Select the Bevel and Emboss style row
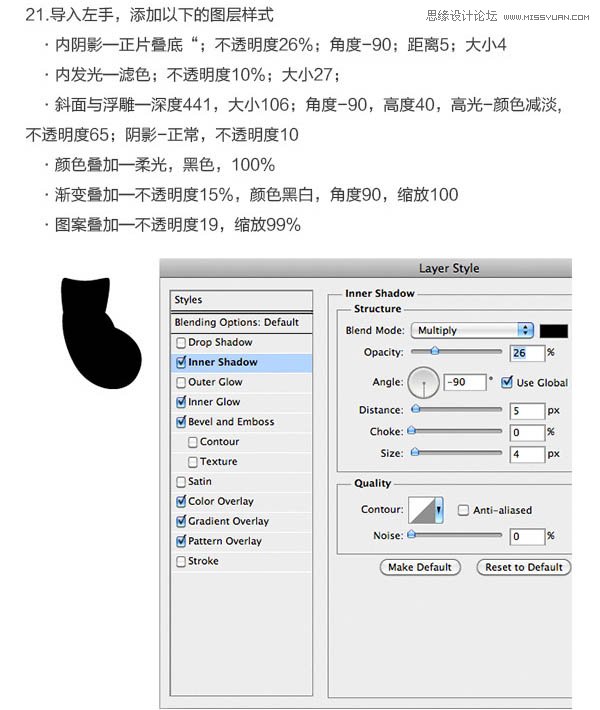Screen dimensions: 600x710 (x=241, y=422)
